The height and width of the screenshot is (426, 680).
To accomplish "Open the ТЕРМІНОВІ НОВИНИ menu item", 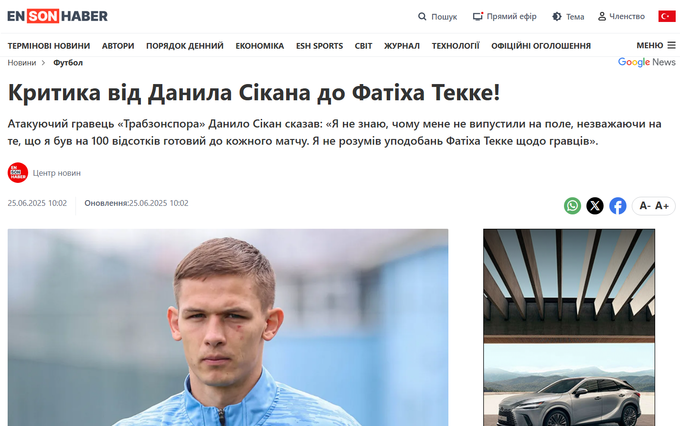I will click(49, 46).
